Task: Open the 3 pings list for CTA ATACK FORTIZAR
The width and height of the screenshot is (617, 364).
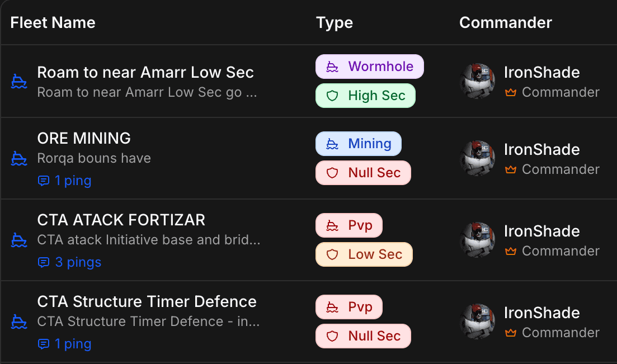Action: click(69, 262)
